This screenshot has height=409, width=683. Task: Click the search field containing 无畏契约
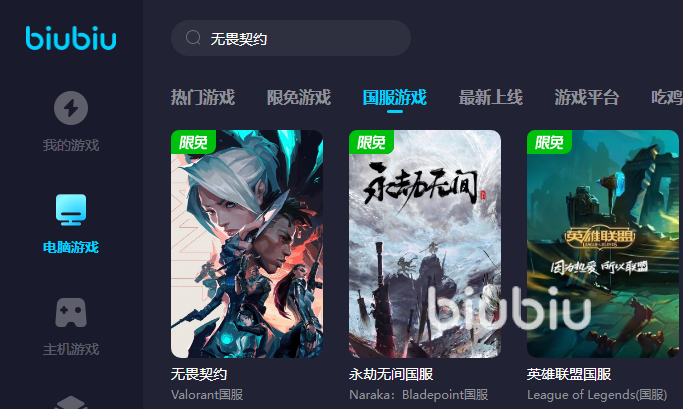[x=291, y=38]
